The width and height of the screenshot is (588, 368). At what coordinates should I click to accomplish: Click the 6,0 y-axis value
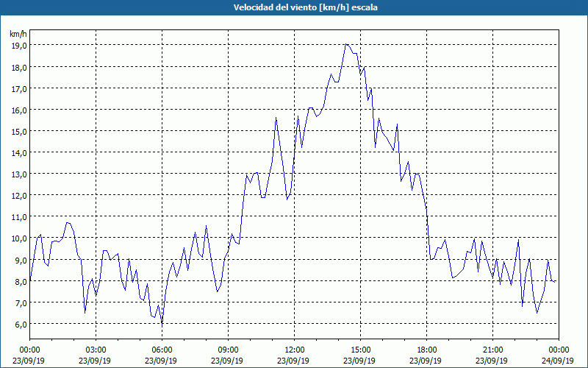point(21,325)
